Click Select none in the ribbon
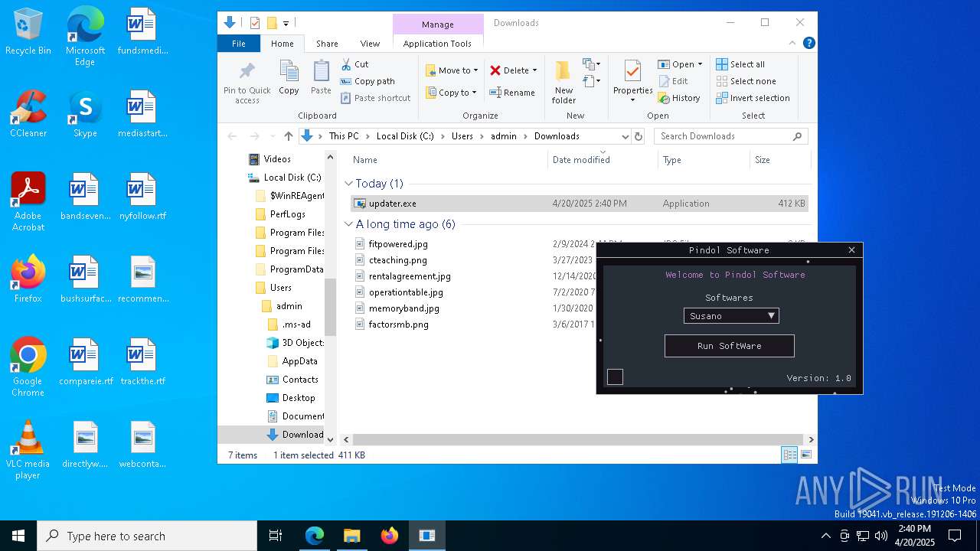The width and height of the screenshot is (980, 551). click(746, 81)
